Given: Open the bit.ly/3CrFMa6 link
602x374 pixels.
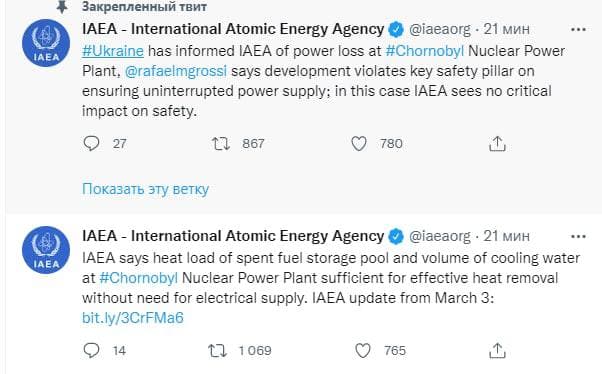Looking at the screenshot, I should 133,318.
